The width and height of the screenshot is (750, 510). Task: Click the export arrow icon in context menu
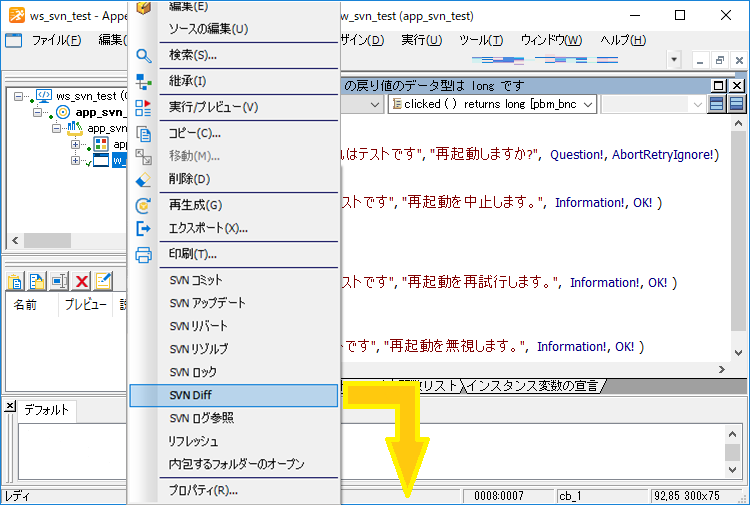pyautogui.click(x=143, y=228)
